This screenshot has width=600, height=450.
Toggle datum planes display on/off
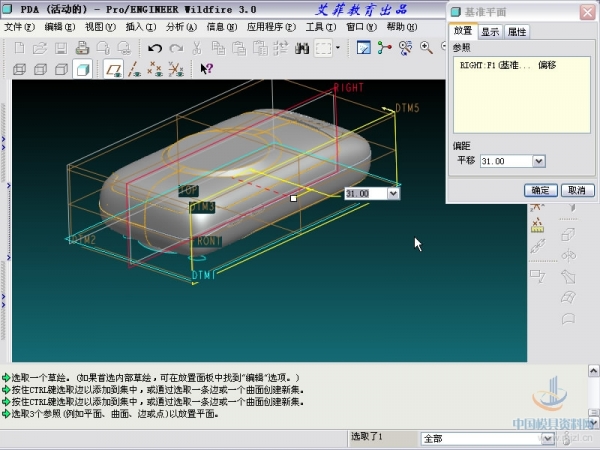pos(113,69)
